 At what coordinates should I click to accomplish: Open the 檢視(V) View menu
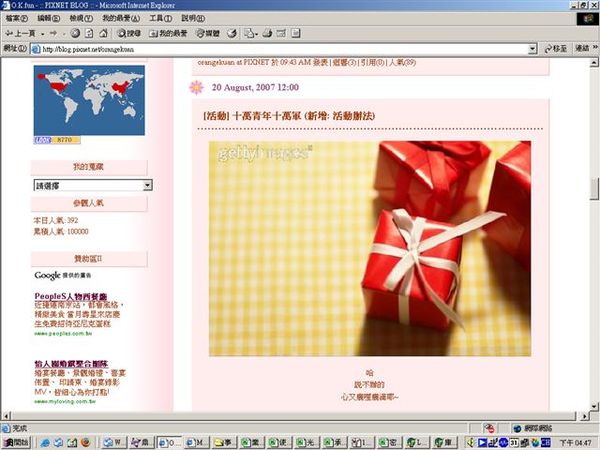pos(81,18)
